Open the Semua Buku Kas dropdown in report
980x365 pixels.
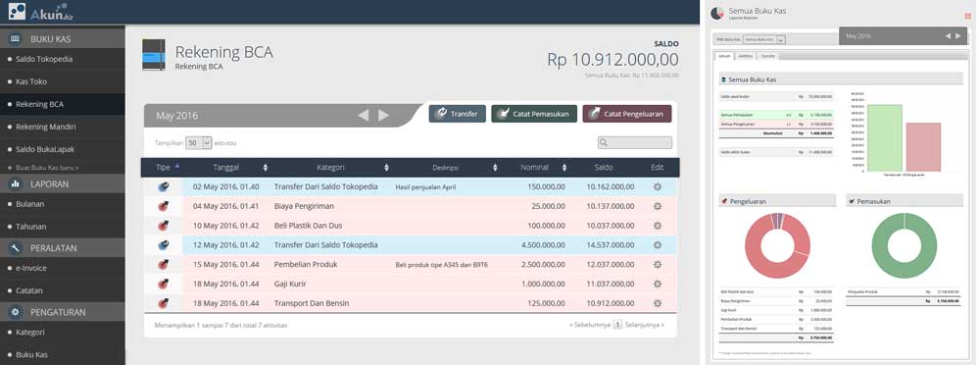(764, 39)
